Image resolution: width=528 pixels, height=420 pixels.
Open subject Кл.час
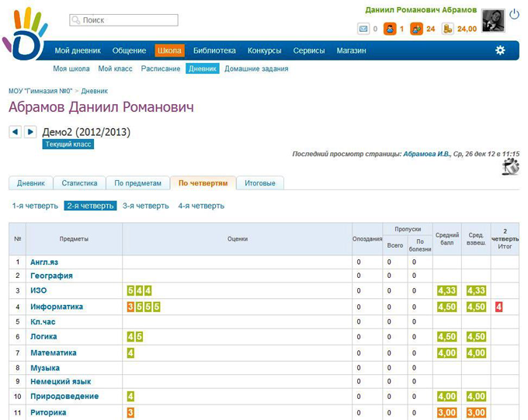[x=43, y=322]
